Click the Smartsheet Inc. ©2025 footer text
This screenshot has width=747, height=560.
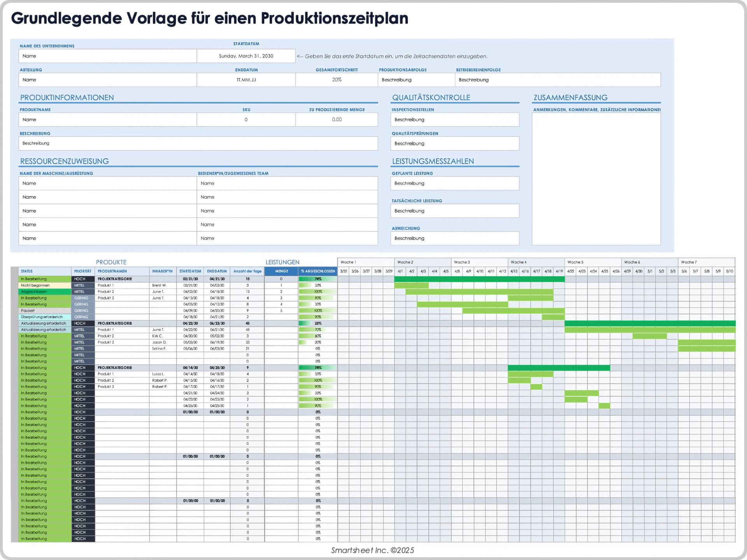tap(372, 550)
